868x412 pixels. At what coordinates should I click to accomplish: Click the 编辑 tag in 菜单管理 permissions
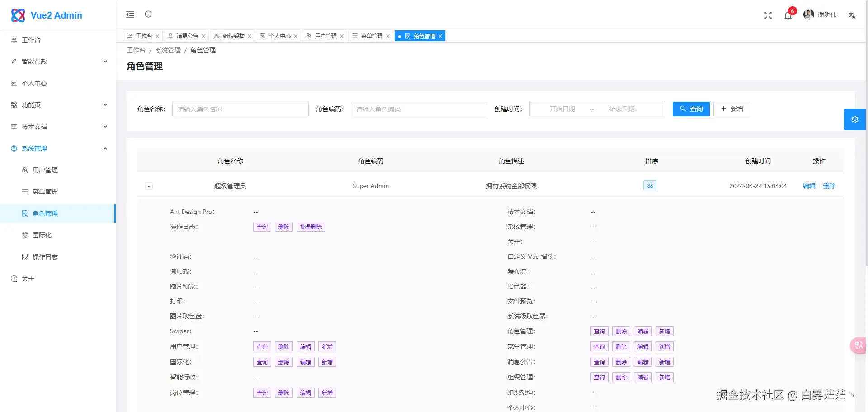coord(643,346)
